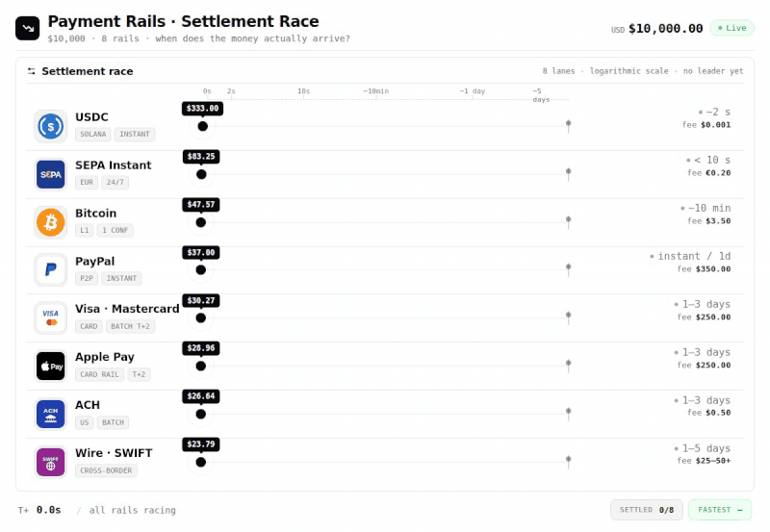Click the BATCH tag under ACH
This screenshot has height=532, width=770.
[113, 422]
